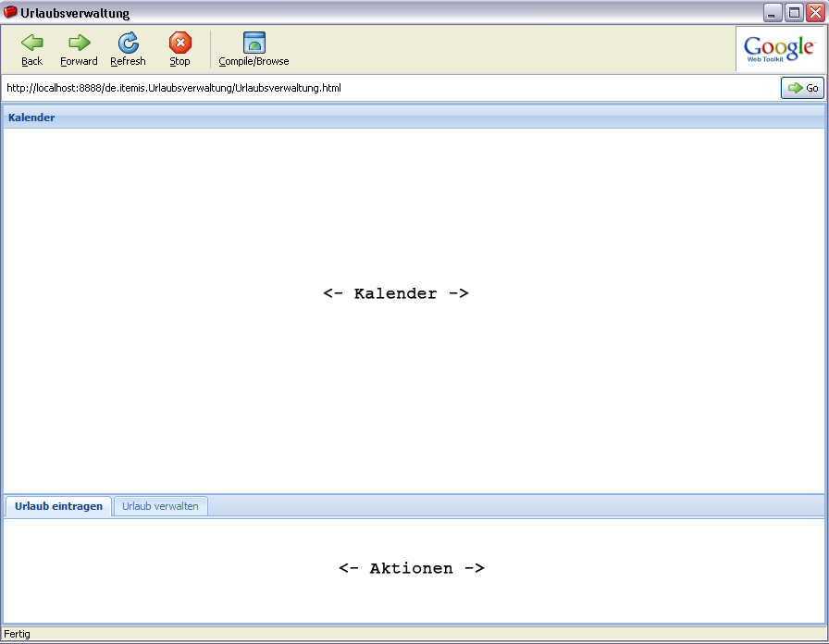Click the green Back arrow icon
829x644 pixels.
(x=32, y=43)
